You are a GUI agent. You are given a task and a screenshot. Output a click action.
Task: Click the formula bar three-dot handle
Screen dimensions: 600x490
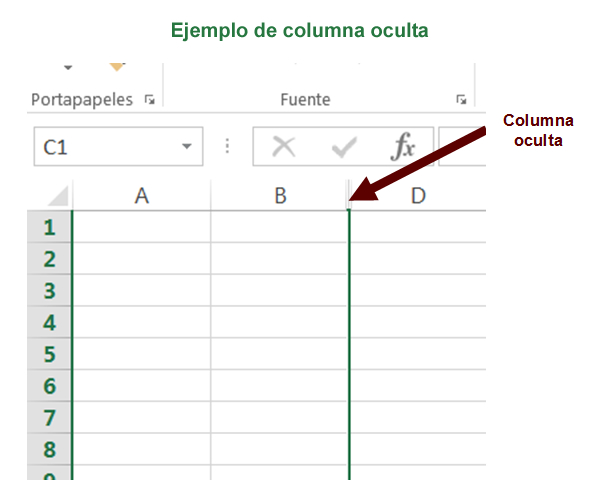pos(227,146)
